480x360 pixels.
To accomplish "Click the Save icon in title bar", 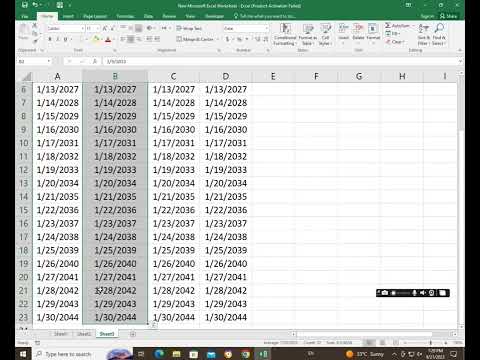I will pyautogui.click(x=25, y=5).
